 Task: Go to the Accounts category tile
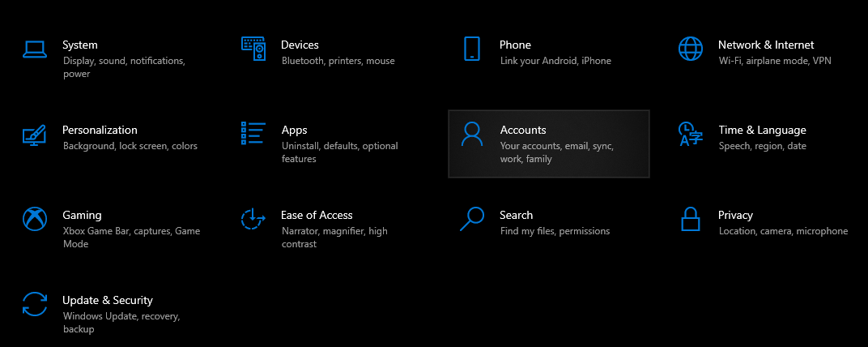tap(549, 144)
